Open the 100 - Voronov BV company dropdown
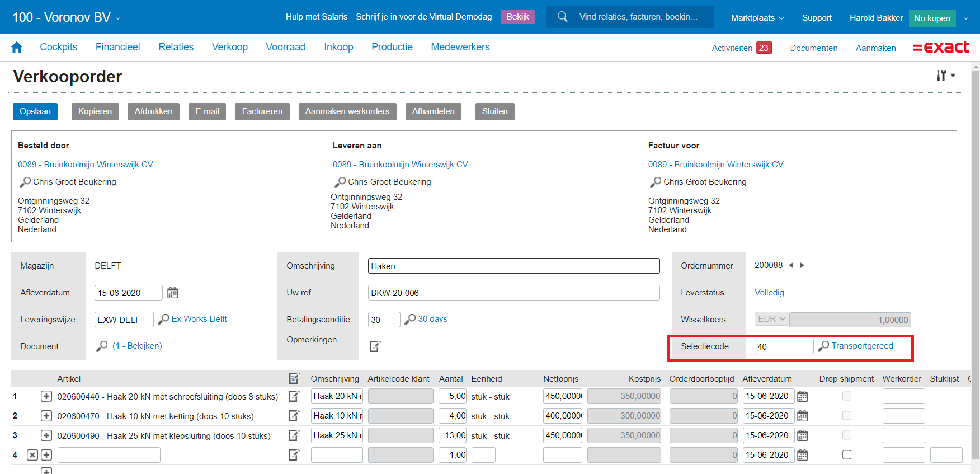The width and height of the screenshot is (980, 474). coord(67,17)
